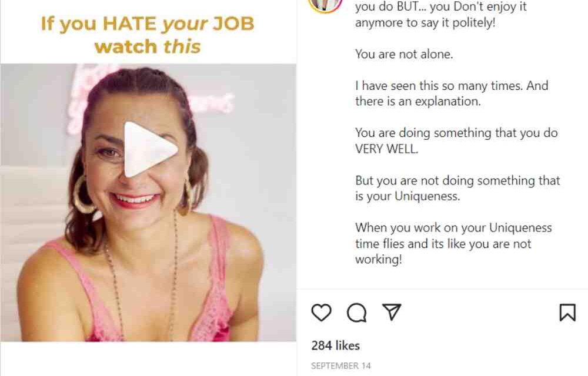Open the poster's profile avatar
This screenshot has height=376, width=588.
click(x=326, y=6)
